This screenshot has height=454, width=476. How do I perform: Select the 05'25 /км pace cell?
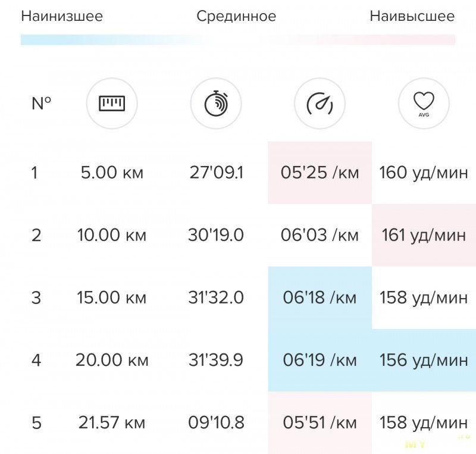(x=320, y=173)
